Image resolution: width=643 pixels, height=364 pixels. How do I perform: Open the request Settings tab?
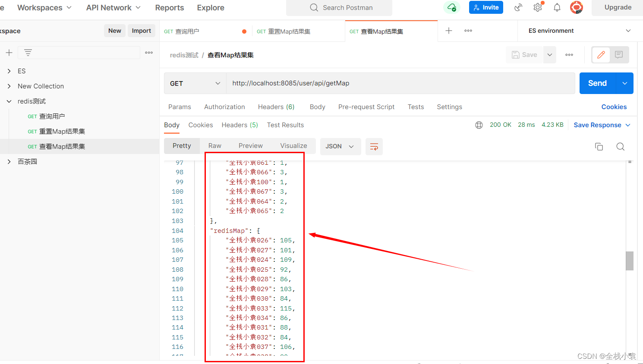click(x=449, y=107)
